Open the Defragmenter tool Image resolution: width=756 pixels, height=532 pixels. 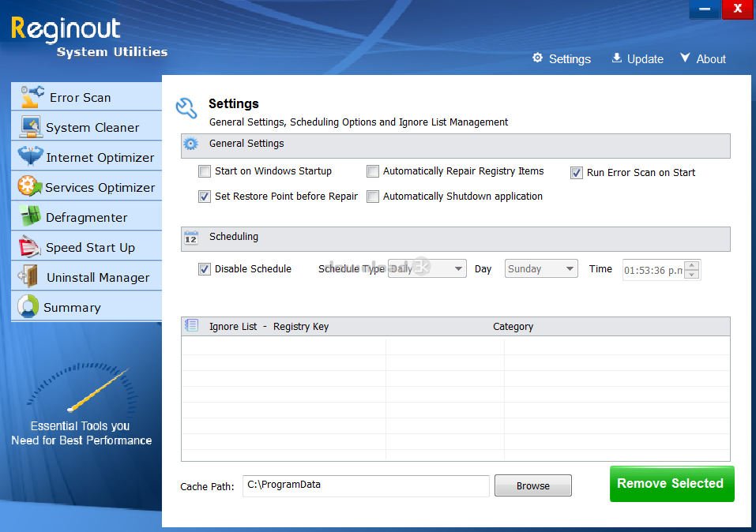[86, 217]
